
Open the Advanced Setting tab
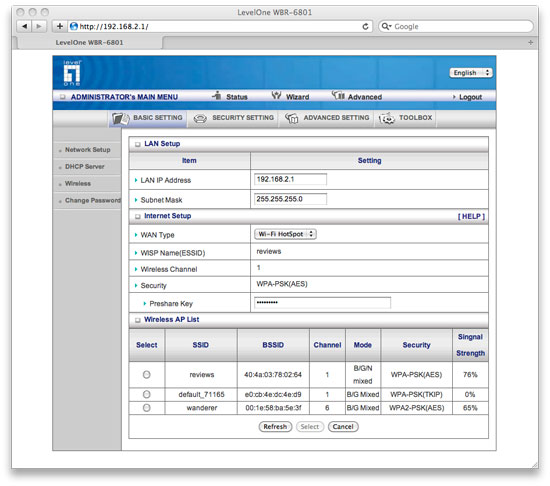click(x=327, y=118)
